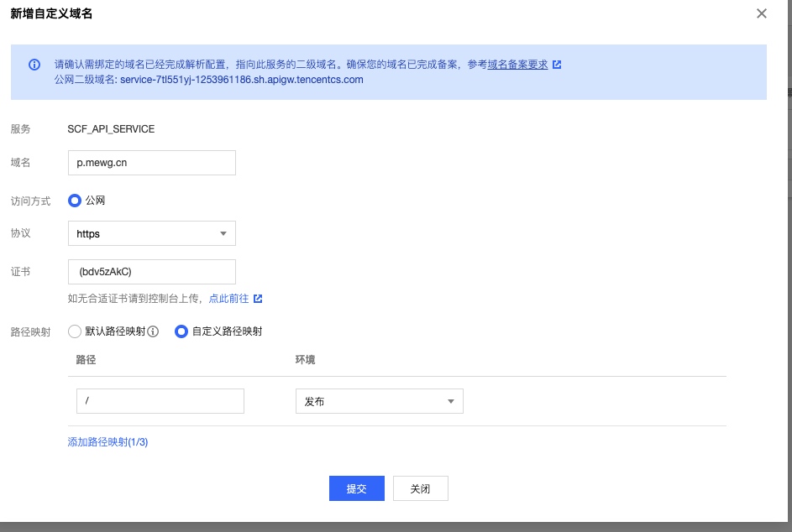Click the help icon beside 默认路径映射
Image resolution: width=792 pixels, height=532 pixels.
(153, 331)
